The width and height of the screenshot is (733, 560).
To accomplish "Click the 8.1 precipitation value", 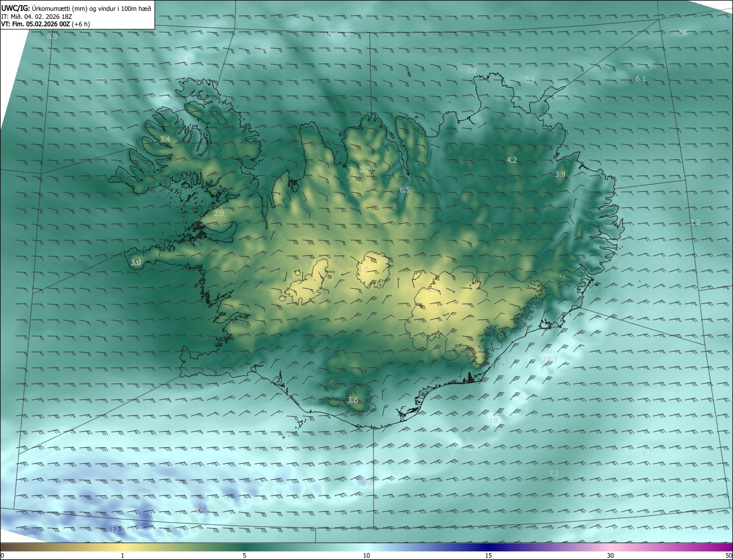I will (x=529, y=80).
